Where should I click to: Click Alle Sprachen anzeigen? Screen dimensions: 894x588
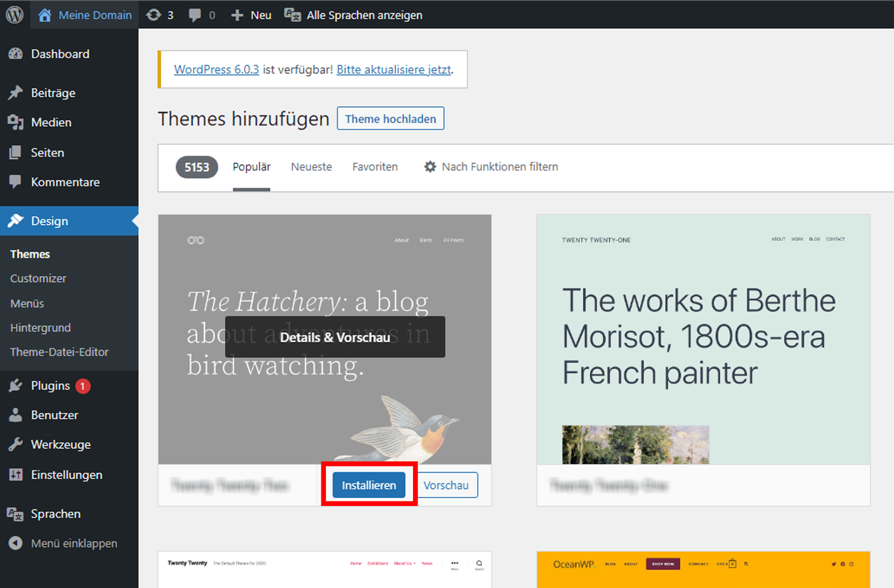pyautogui.click(x=364, y=15)
